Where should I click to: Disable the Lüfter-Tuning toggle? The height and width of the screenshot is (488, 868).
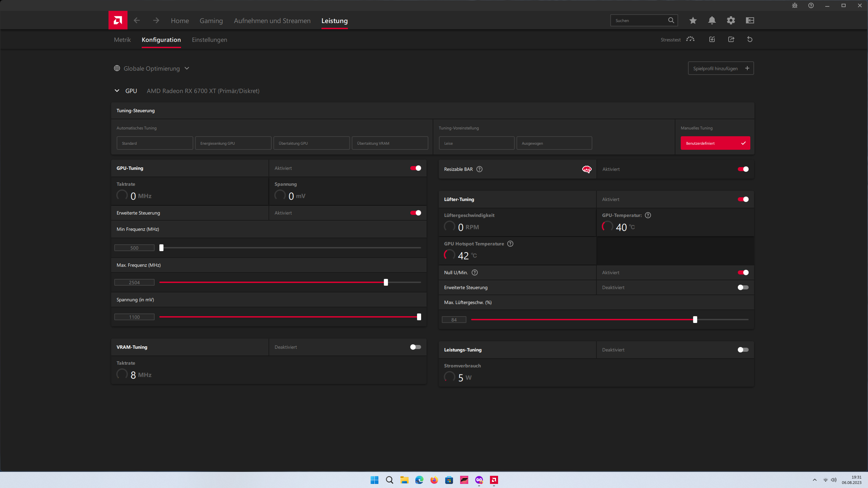coord(743,199)
